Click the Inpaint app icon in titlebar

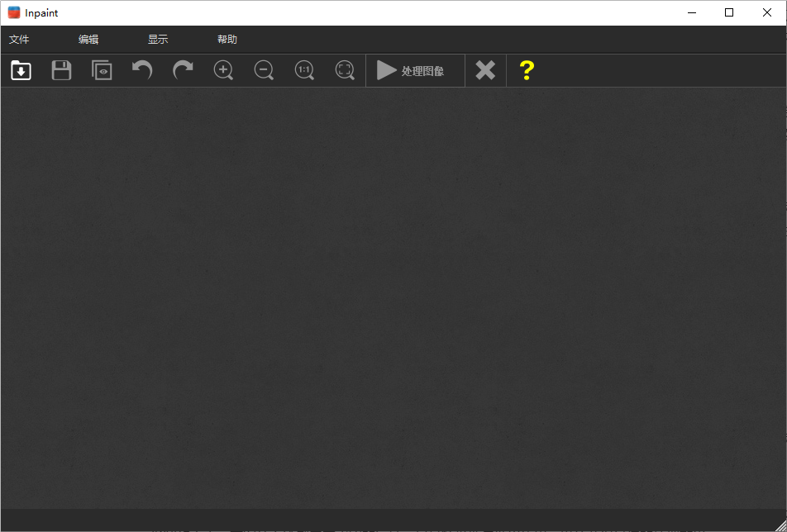(x=12, y=12)
